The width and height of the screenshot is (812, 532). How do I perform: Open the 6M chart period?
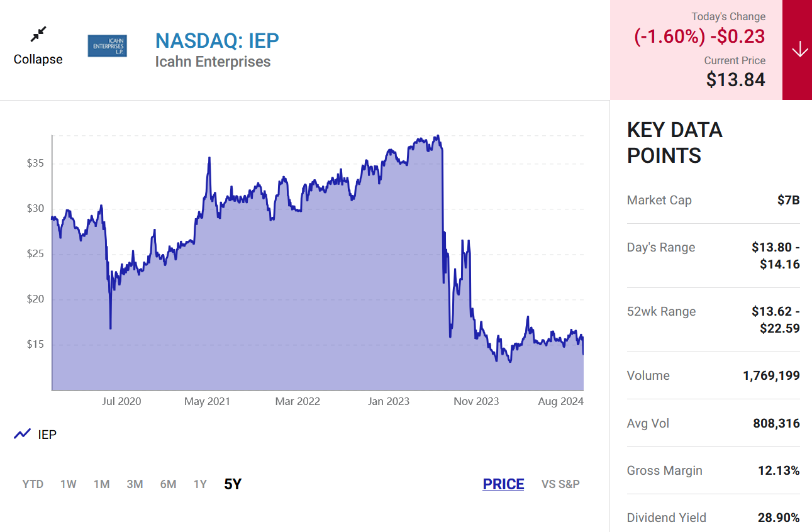point(168,484)
